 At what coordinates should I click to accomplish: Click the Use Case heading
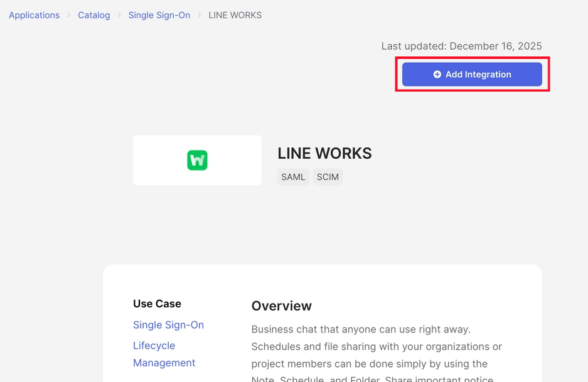point(157,304)
